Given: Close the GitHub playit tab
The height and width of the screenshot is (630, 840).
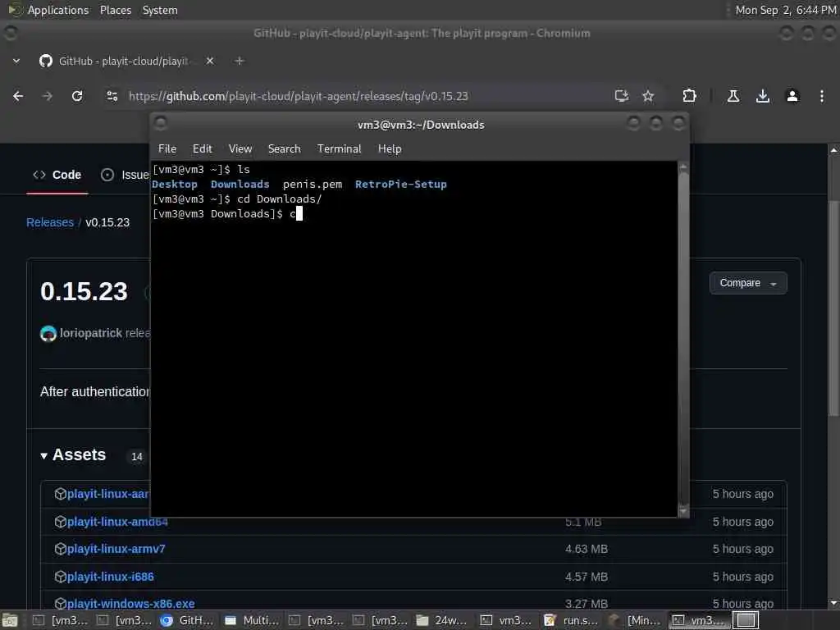Looking at the screenshot, I should pos(210,61).
